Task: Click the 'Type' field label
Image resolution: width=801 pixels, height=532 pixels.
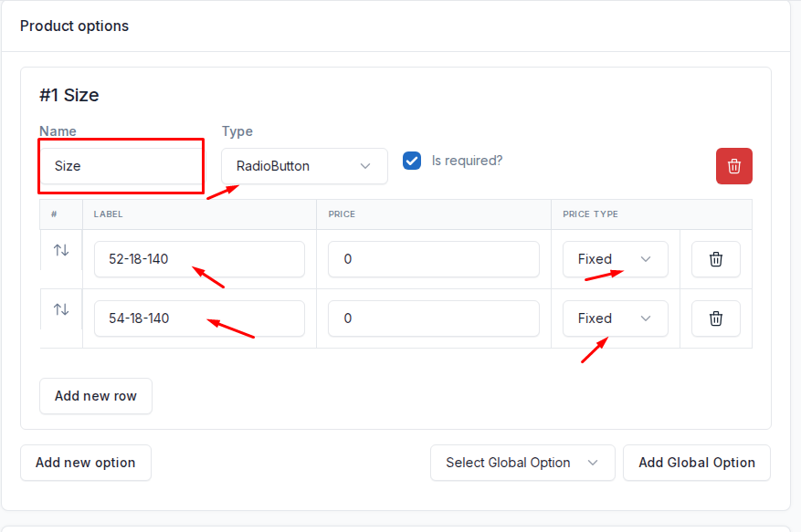Action: coord(237,131)
